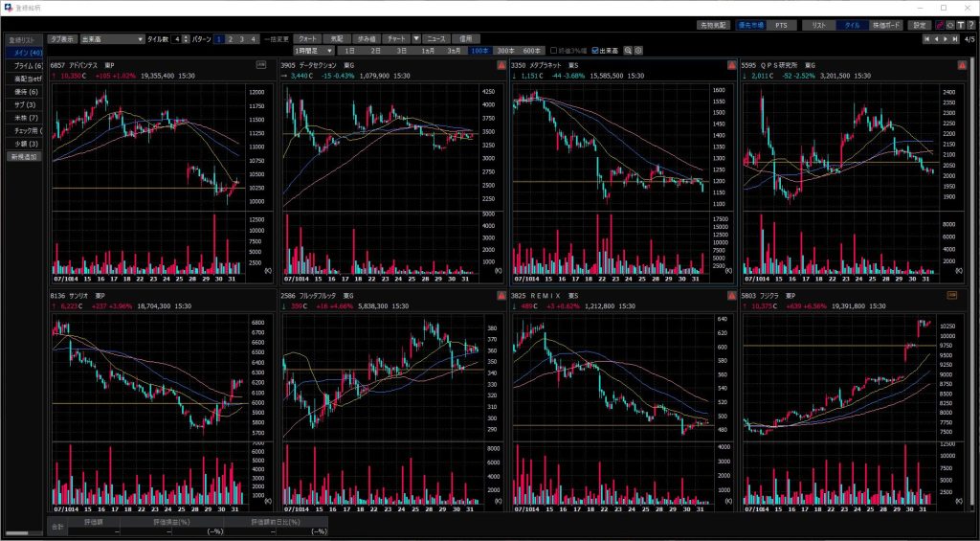Enable the 終値3%幅 checkbox
This screenshot has height=541, width=980.
pos(553,50)
